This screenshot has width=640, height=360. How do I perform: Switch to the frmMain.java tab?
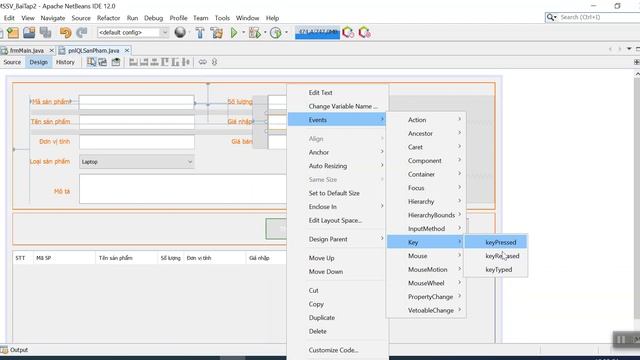pos(27,50)
